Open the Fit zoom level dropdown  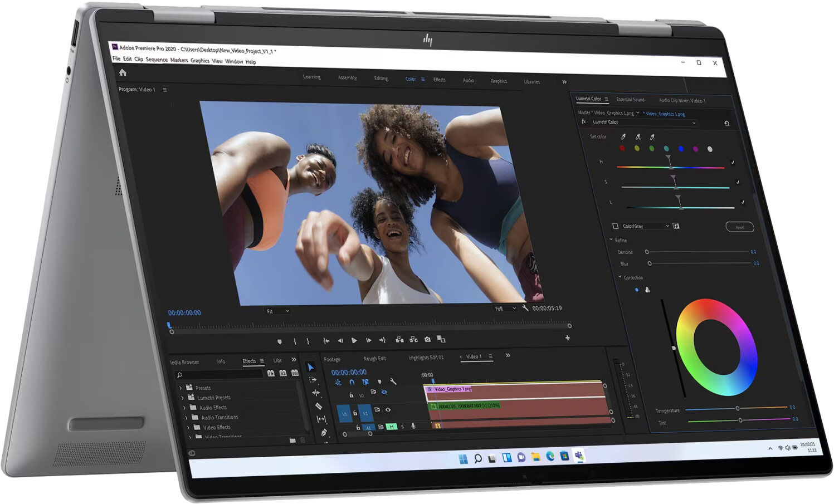[277, 311]
